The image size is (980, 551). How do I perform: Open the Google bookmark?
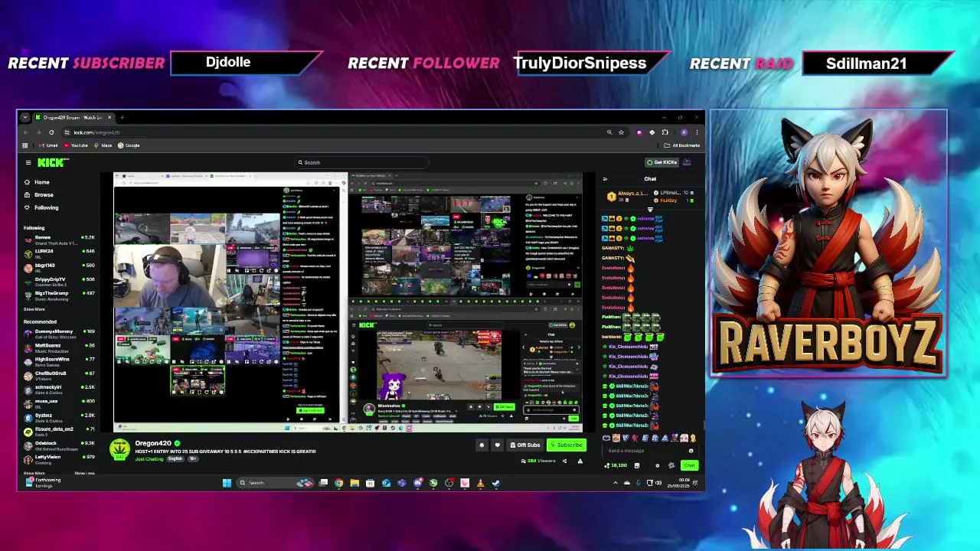tap(129, 145)
